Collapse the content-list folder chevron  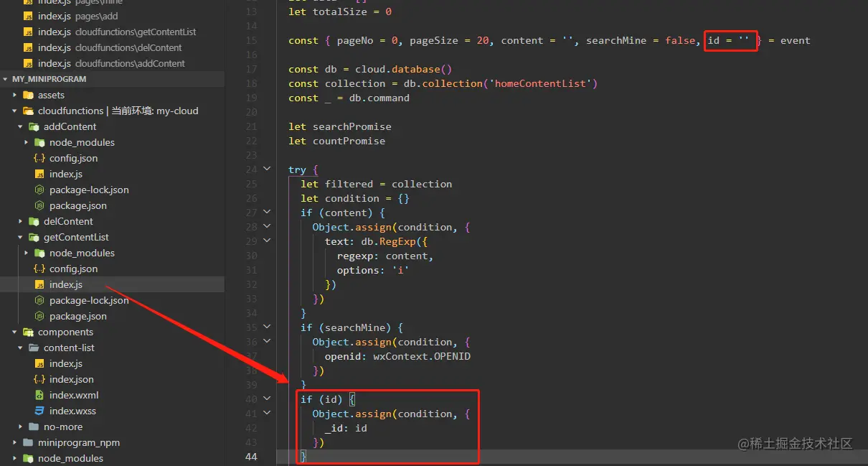point(21,348)
